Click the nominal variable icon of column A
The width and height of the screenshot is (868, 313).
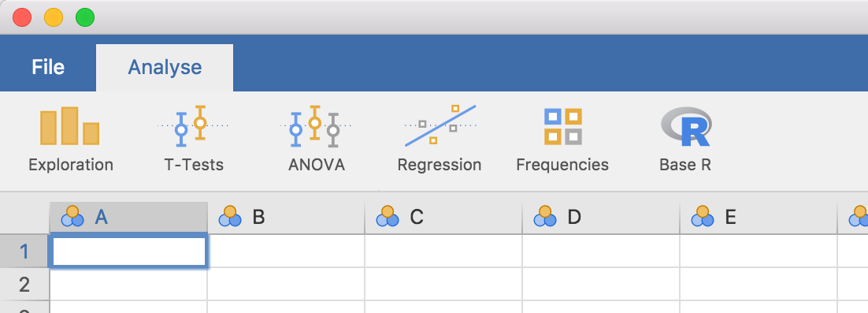(72, 217)
